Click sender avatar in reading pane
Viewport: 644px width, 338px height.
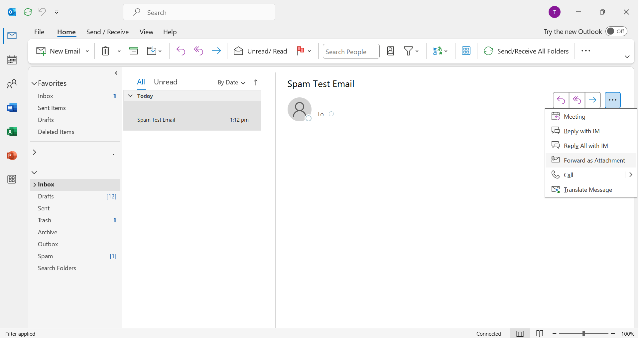(300, 109)
